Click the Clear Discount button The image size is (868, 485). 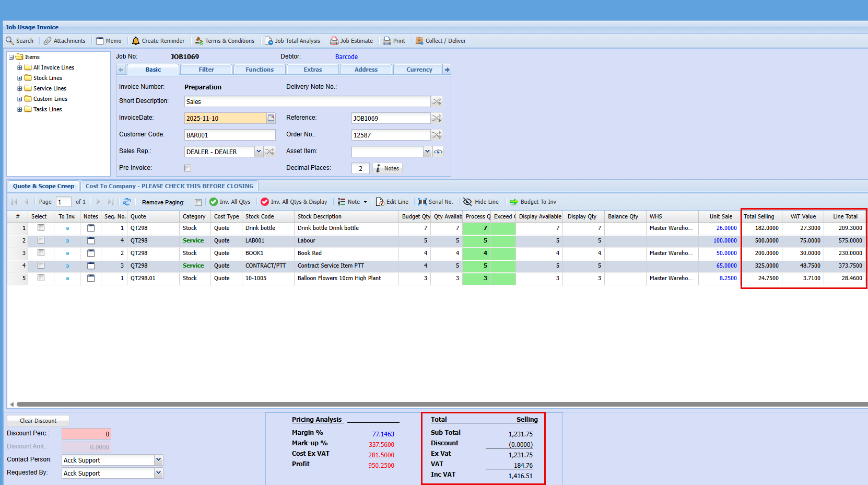point(38,421)
